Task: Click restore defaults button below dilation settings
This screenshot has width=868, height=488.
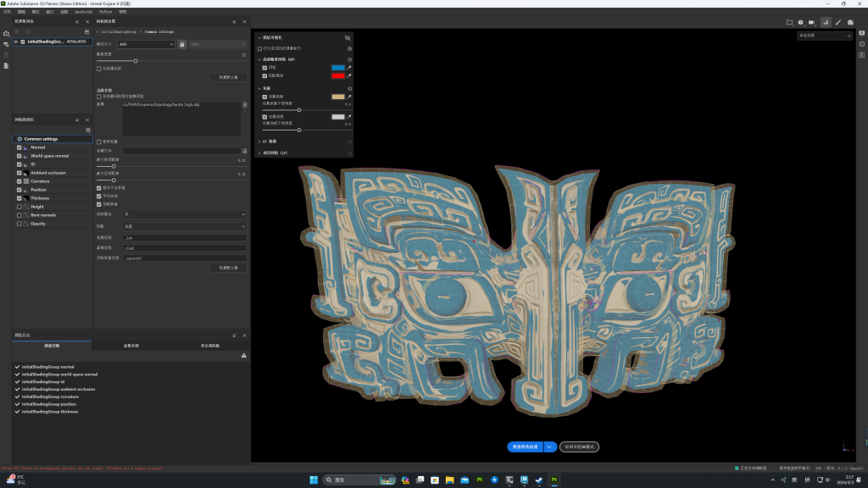Action: (229, 77)
